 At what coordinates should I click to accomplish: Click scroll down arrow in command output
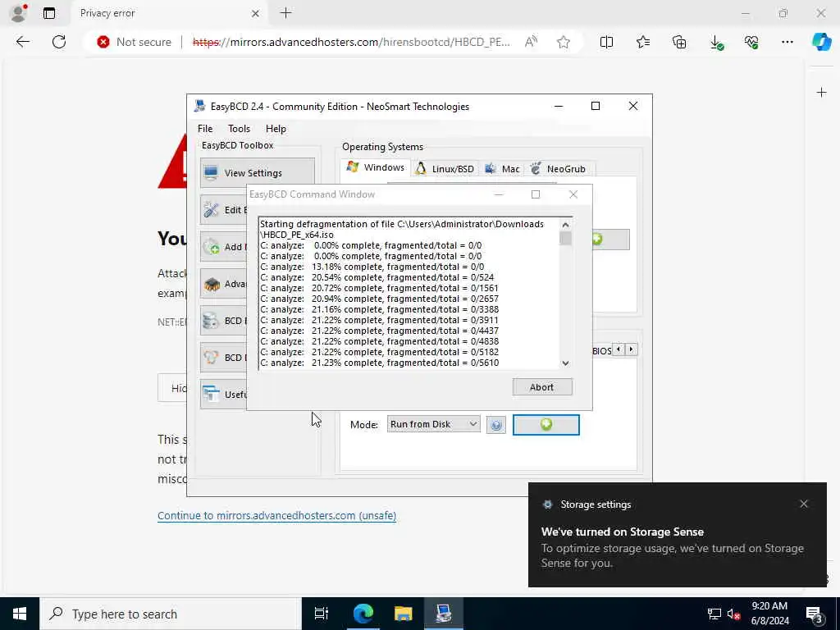click(x=565, y=363)
